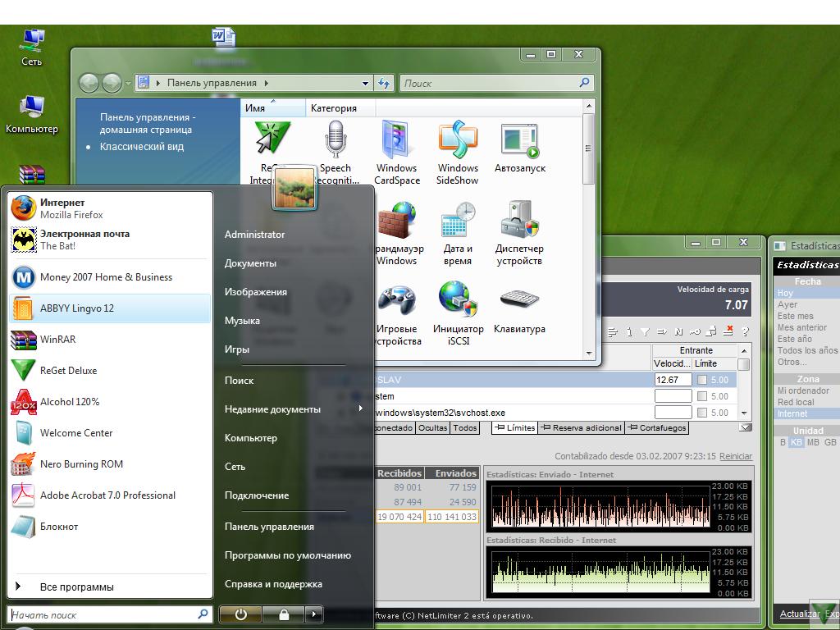Open ABBYY Lingvo 12

(76, 308)
